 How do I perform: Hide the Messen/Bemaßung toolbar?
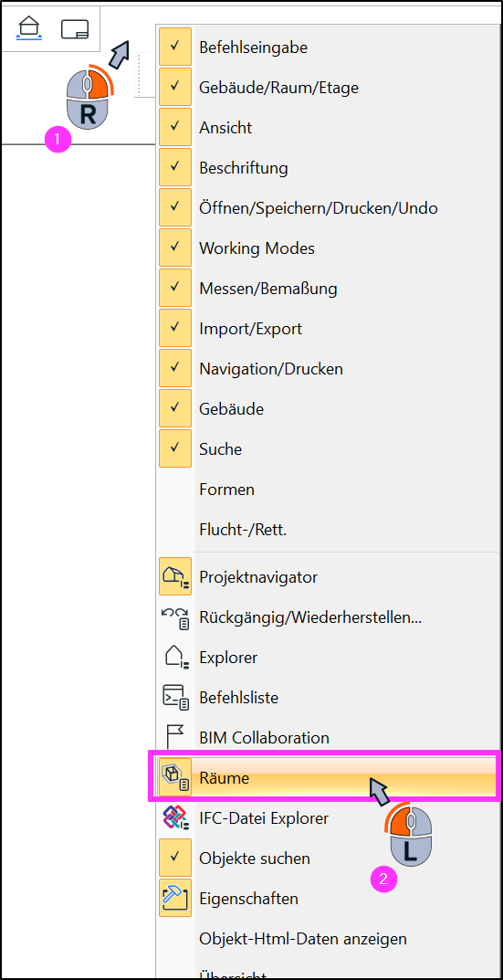(328, 288)
